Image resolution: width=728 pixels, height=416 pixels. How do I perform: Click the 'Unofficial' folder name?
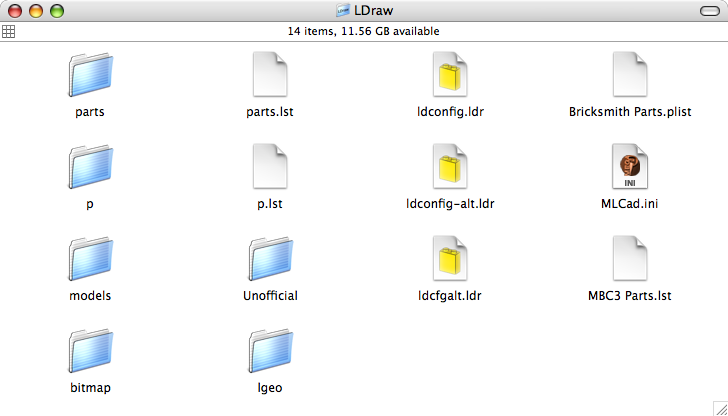click(x=270, y=296)
